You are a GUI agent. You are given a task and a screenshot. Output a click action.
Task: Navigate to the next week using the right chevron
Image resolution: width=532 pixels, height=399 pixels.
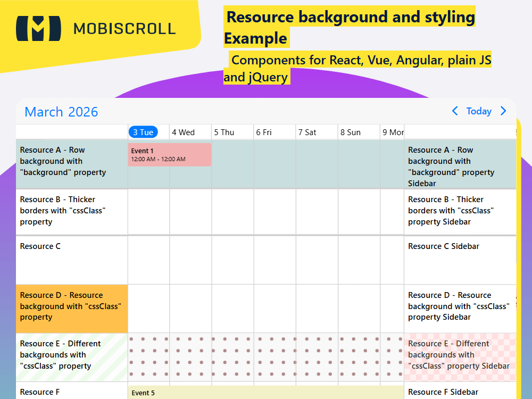(x=503, y=111)
